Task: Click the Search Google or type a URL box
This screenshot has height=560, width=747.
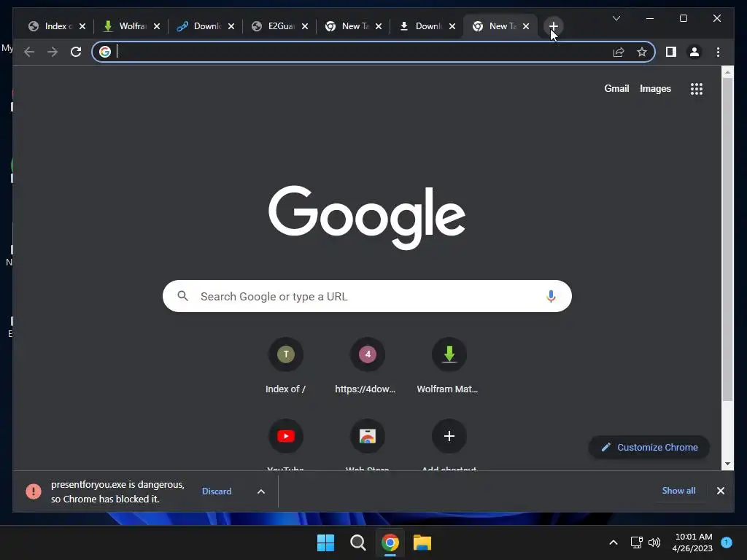Action: (x=367, y=296)
